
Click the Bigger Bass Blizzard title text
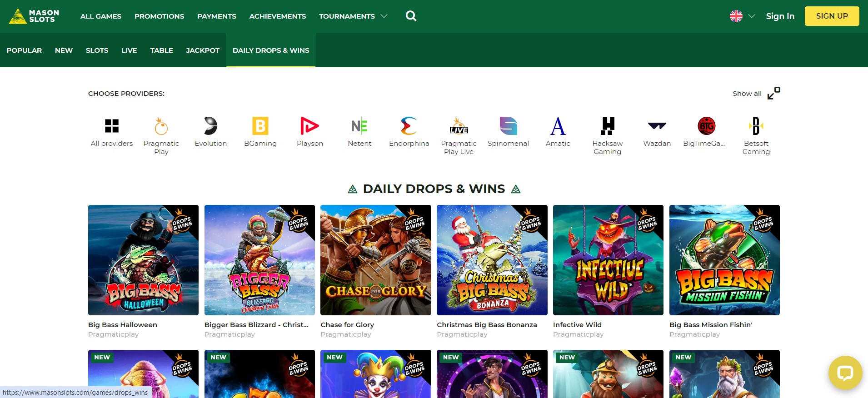[x=256, y=325]
